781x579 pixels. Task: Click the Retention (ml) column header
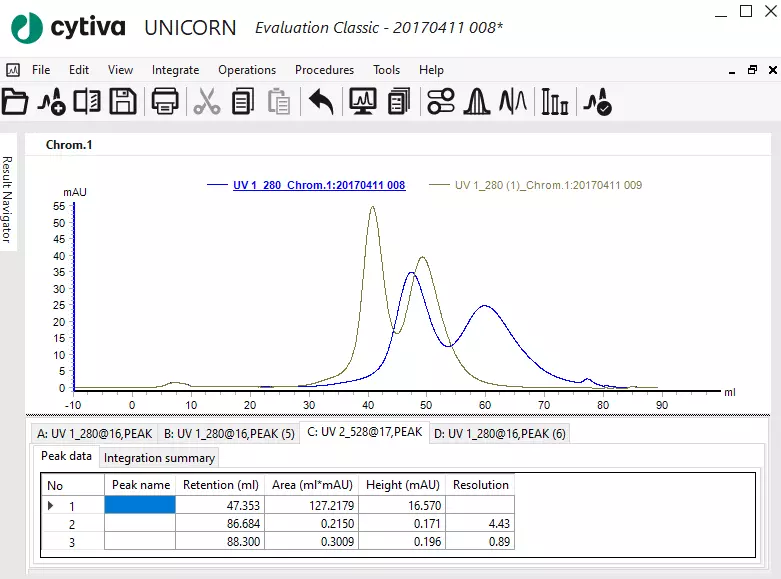click(220, 484)
